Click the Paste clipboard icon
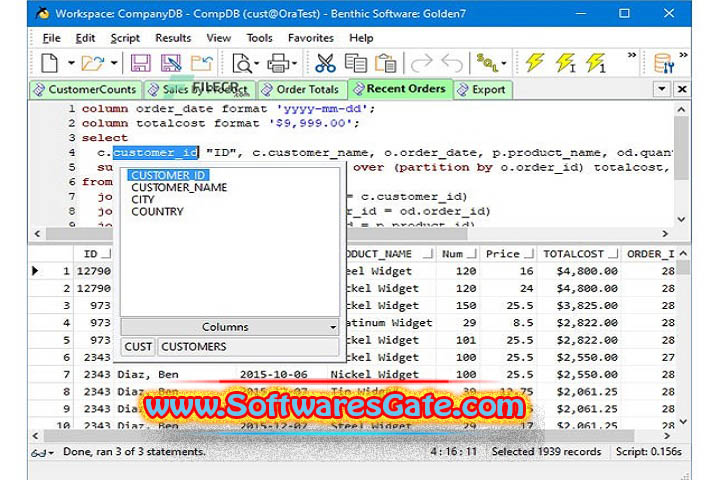The width and height of the screenshot is (720, 480). tap(385, 63)
